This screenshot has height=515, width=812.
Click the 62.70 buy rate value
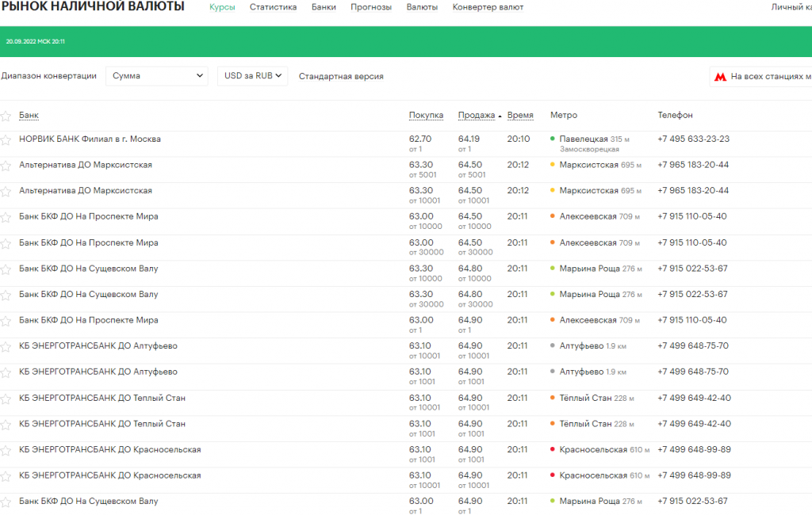click(x=420, y=139)
